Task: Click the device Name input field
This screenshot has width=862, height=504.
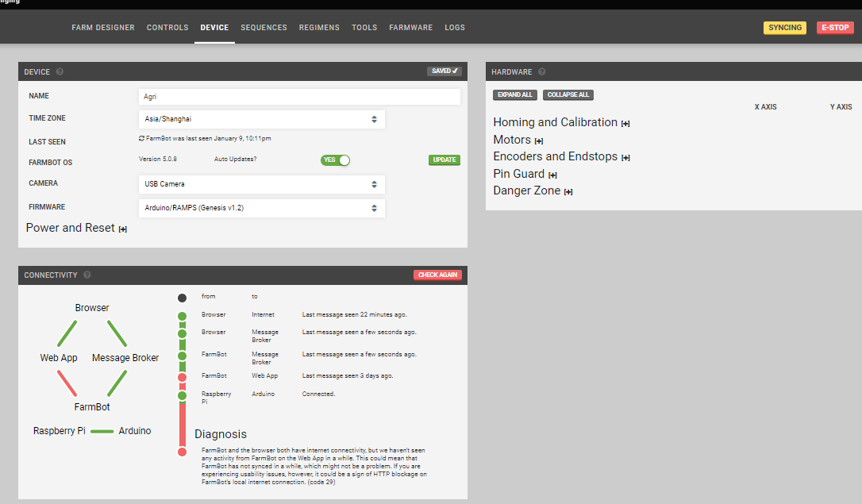Action: (298, 96)
